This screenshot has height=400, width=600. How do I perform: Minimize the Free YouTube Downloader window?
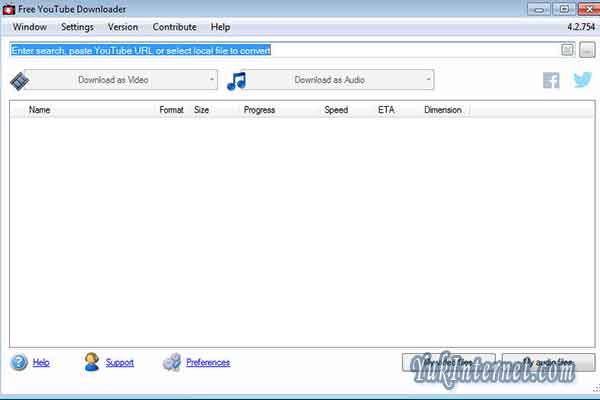tap(539, 9)
